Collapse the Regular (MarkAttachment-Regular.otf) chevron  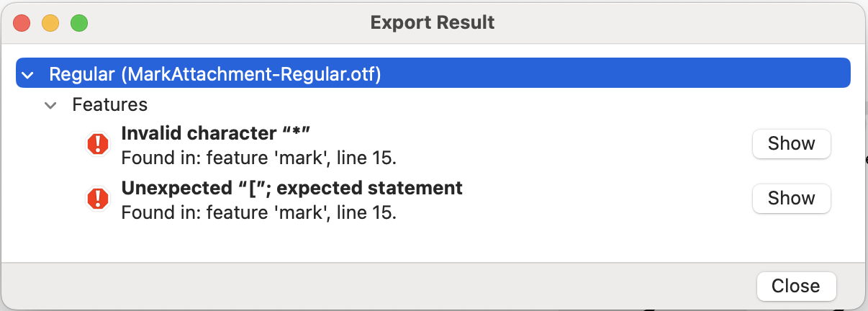coord(27,75)
